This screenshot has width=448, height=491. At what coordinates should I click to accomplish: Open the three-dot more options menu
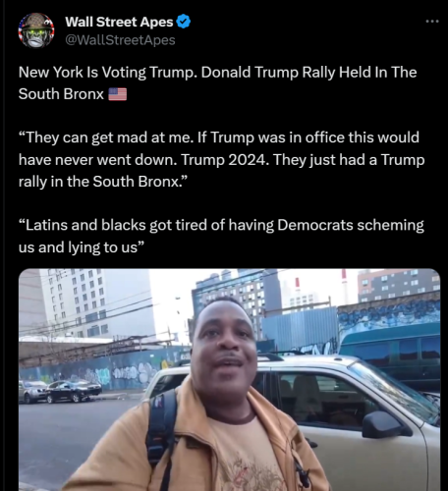(x=432, y=22)
